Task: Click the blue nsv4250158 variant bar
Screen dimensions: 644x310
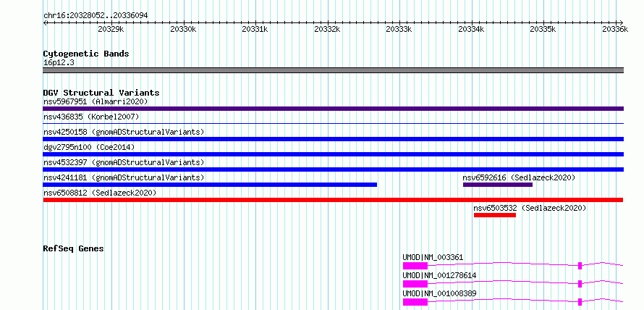Action: click(x=333, y=139)
